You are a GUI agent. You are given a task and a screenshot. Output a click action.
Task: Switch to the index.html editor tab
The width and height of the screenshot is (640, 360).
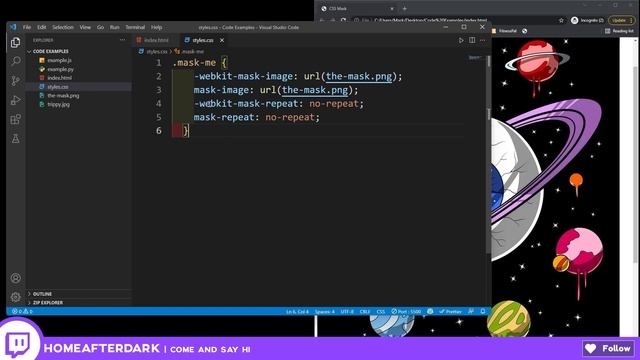pos(156,40)
